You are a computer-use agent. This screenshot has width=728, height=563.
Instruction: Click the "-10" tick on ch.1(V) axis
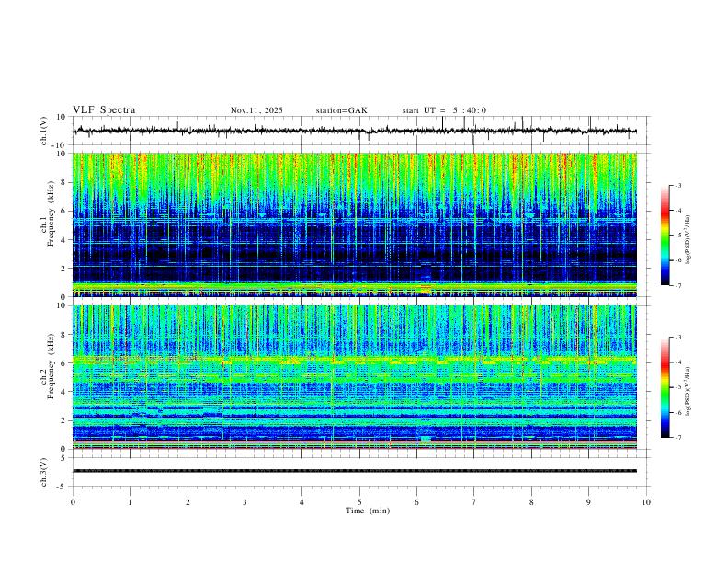(61, 145)
